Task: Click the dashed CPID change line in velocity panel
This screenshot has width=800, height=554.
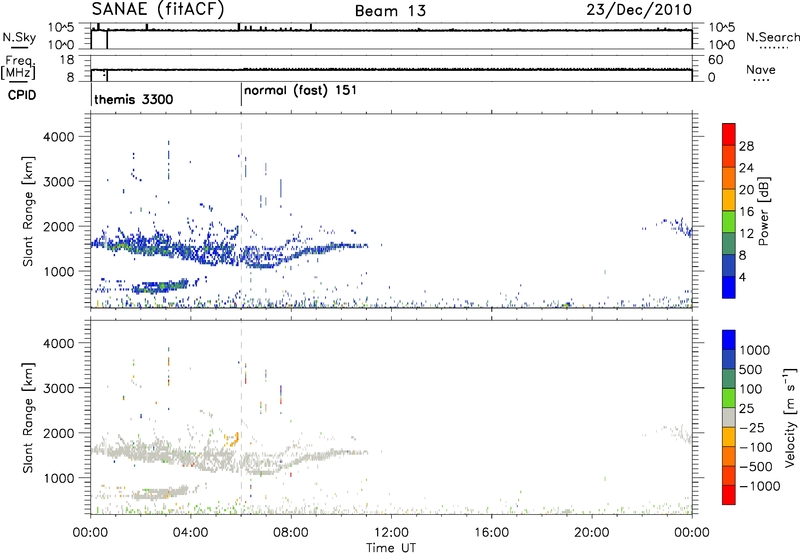Action: (241, 418)
